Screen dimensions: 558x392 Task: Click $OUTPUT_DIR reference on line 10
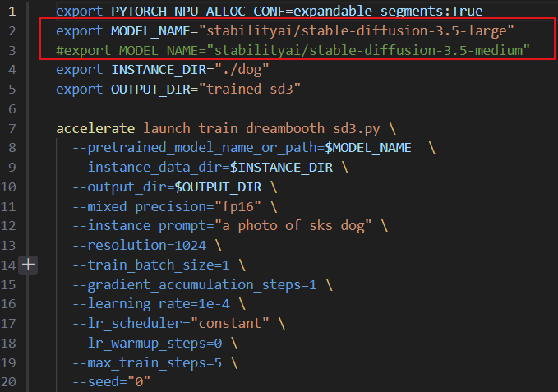point(218,187)
